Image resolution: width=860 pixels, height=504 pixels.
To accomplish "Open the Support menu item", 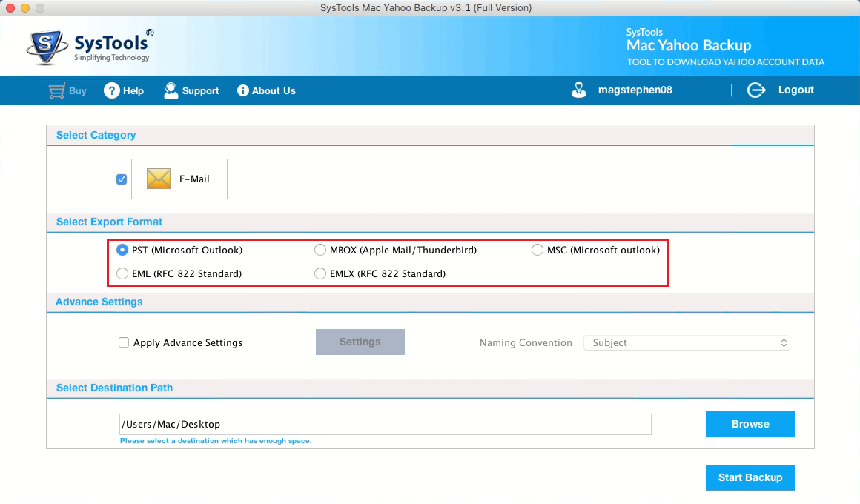I will click(201, 91).
